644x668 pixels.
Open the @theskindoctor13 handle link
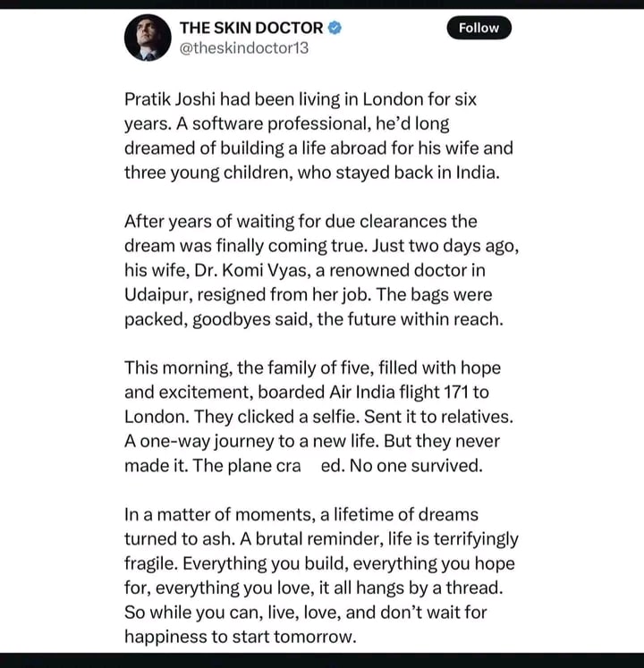point(244,48)
